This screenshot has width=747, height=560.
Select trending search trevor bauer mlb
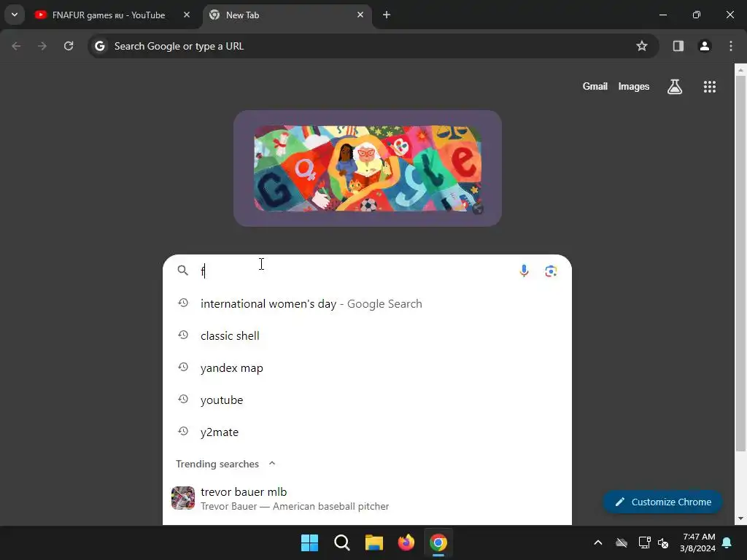pos(367,498)
